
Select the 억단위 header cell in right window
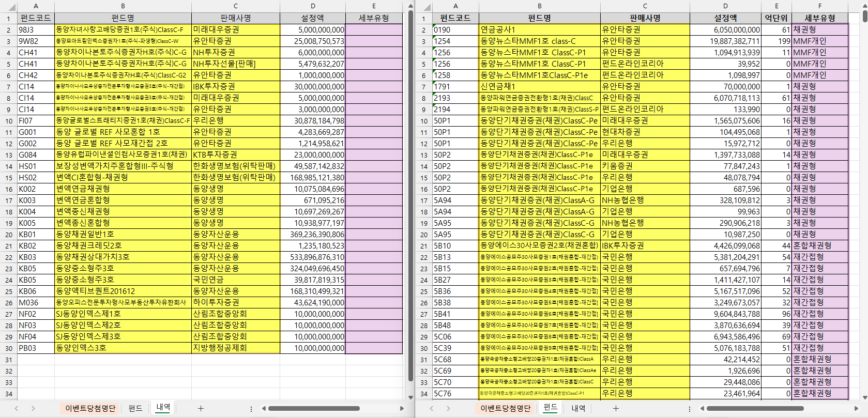(x=776, y=18)
